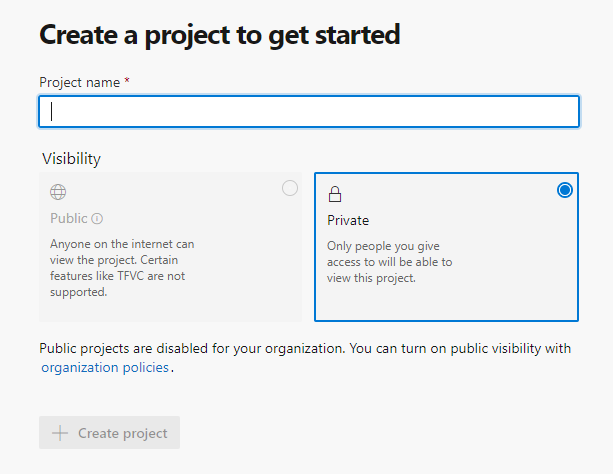Click the Project name field label

(x=79, y=82)
